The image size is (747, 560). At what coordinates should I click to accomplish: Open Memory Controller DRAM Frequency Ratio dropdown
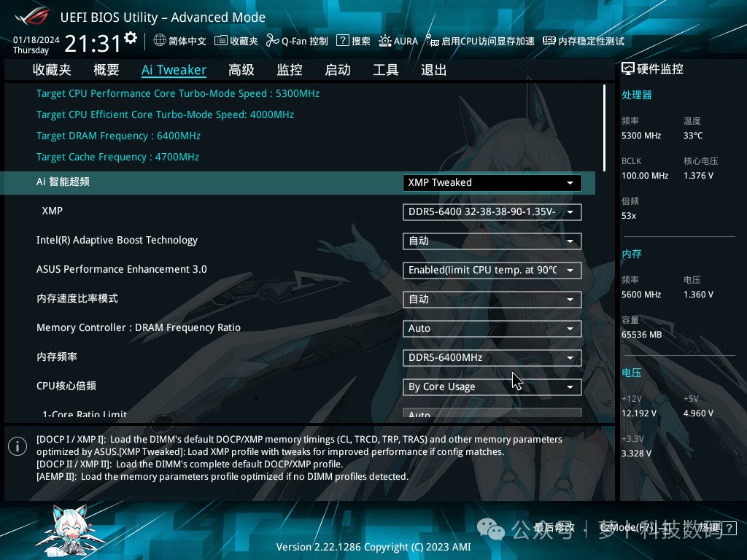[492, 329]
